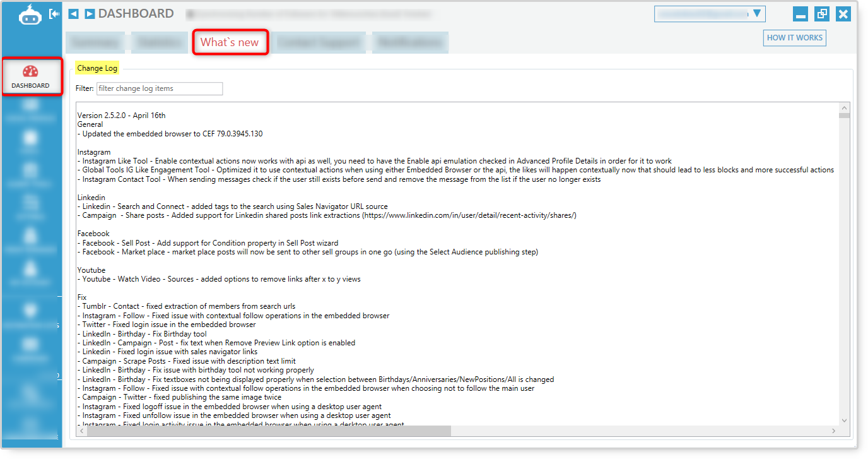
Task: Click the change log scroll-down arrow
Action: pyautogui.click(x=844, y=420)
